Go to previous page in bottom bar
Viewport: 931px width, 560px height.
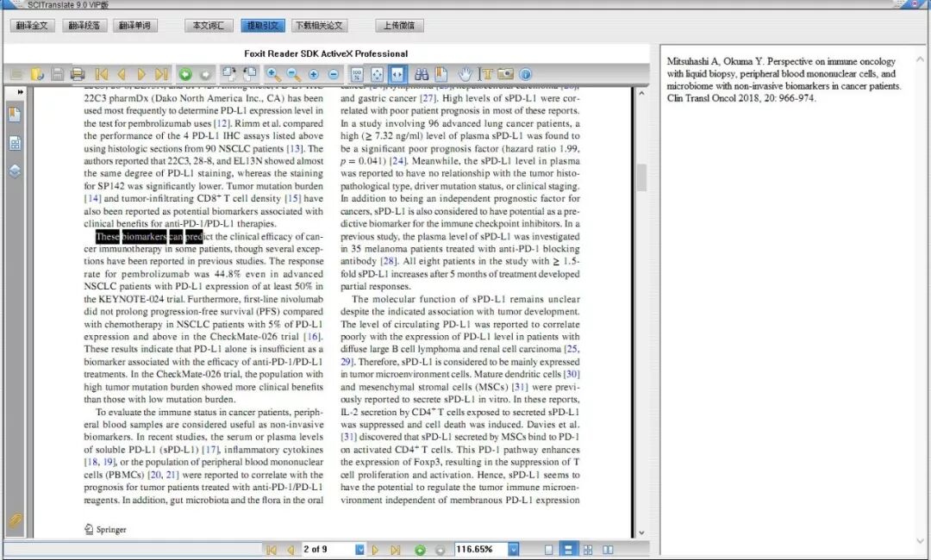(291, 550)
